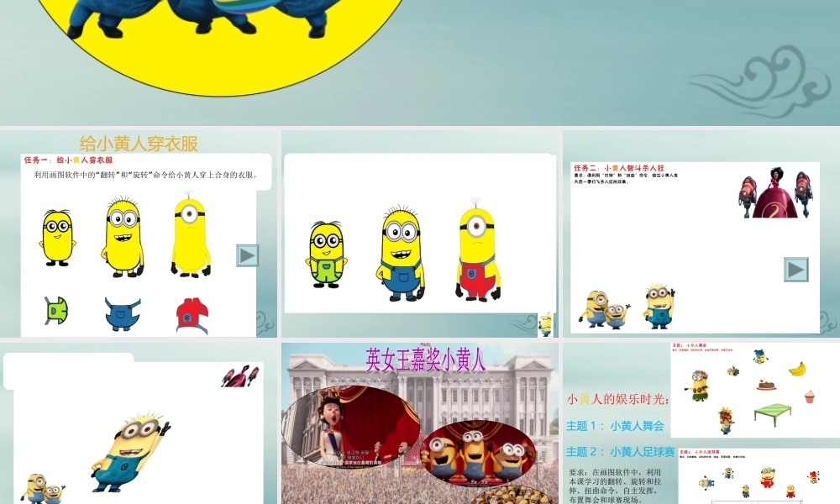Click the green table image in the dance party picture
This screenshot has height=504, width=840.
773,415
